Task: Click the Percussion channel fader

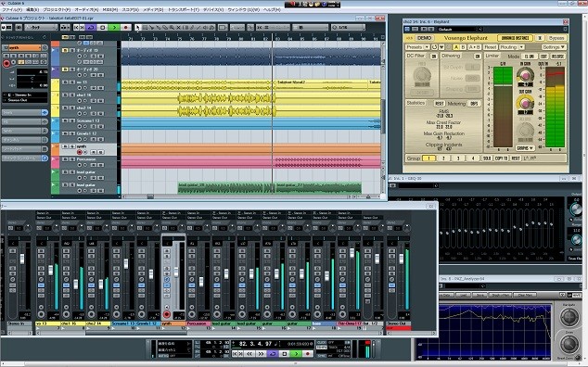Action: pyautogui.click(x=201, y=281)
